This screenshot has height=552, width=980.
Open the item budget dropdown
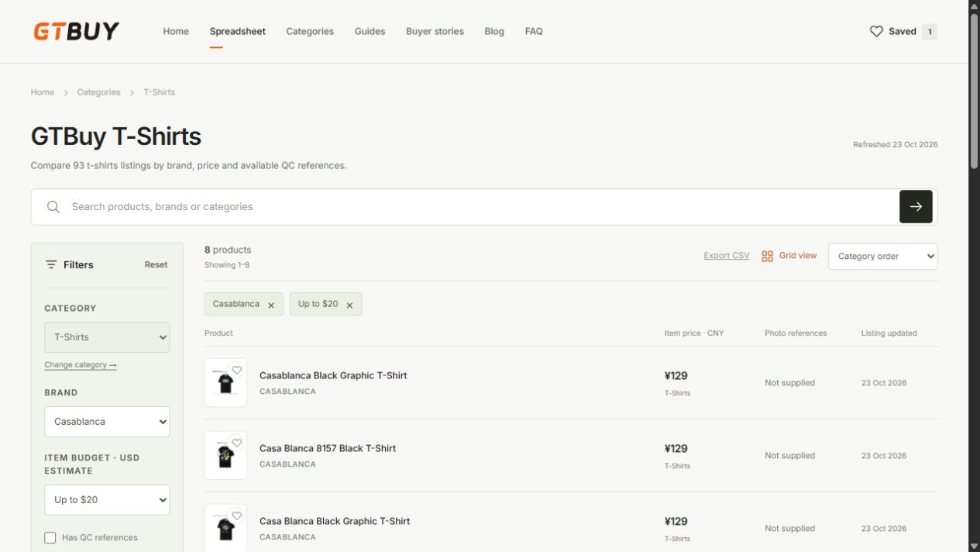(x=107, y=500)
